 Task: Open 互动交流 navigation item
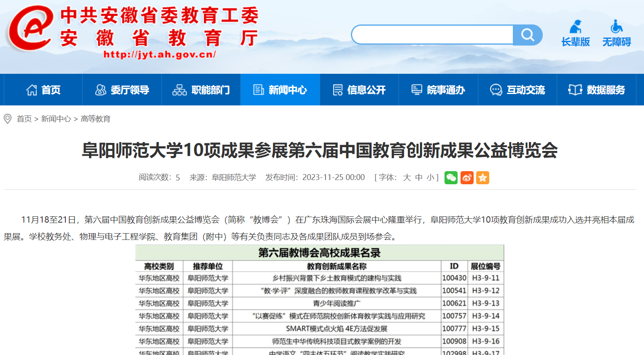(517, 90)
